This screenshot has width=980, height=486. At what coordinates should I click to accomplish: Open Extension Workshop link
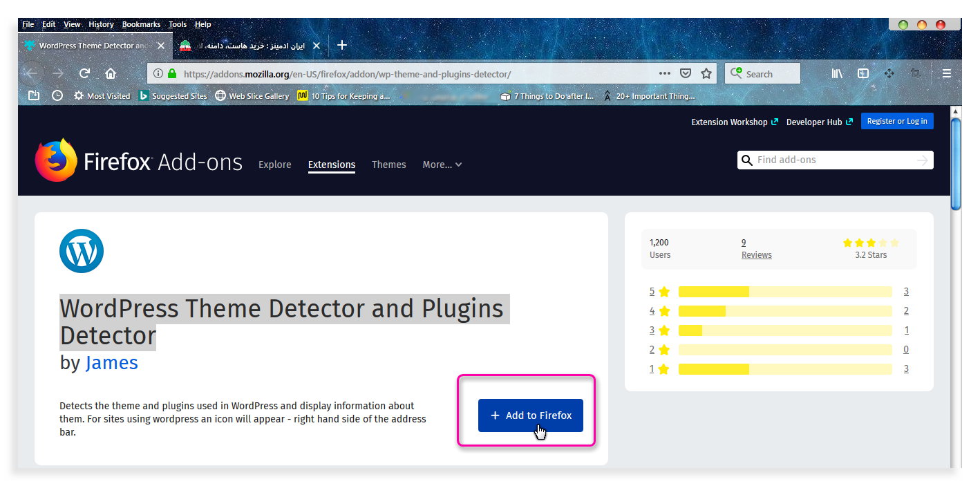734,122
